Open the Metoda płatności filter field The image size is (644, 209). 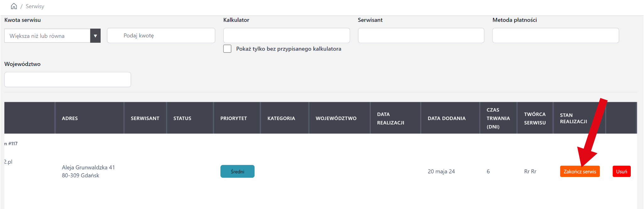click(x=555, y=36)
